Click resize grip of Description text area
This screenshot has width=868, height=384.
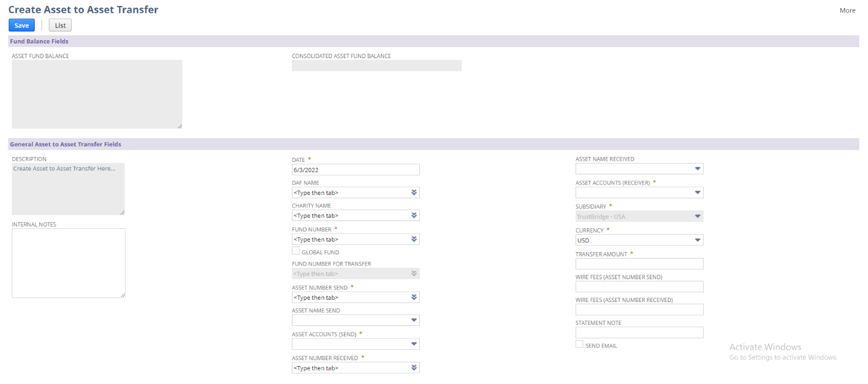[x=122, y=212]
